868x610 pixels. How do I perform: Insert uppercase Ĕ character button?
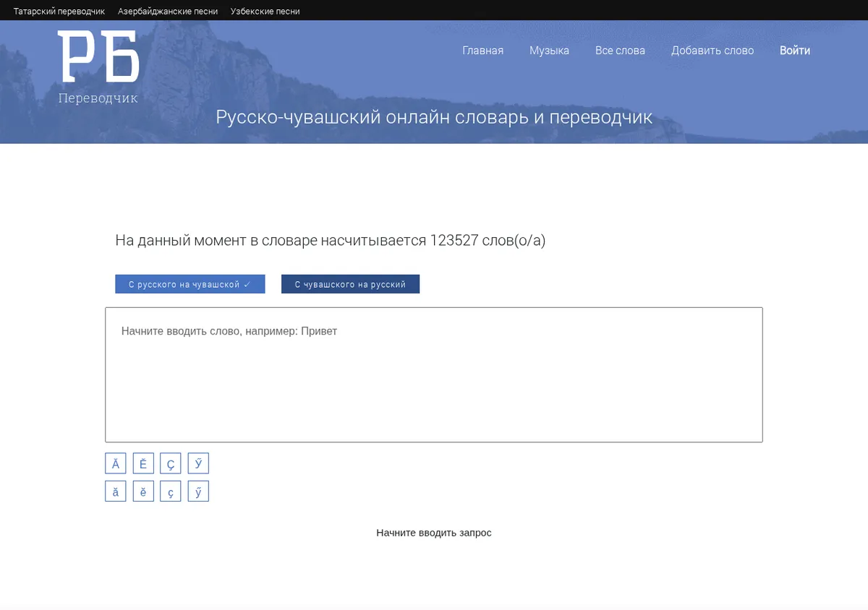[x=143, y=464]
